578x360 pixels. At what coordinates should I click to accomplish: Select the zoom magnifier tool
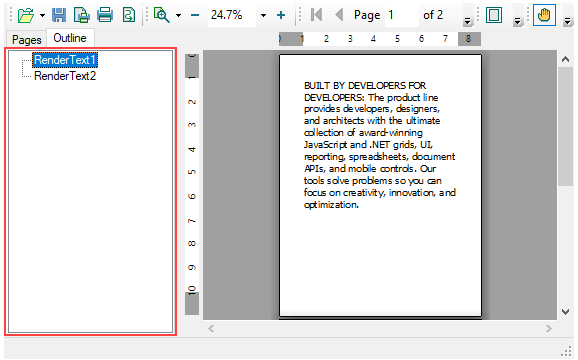(161, 15)
